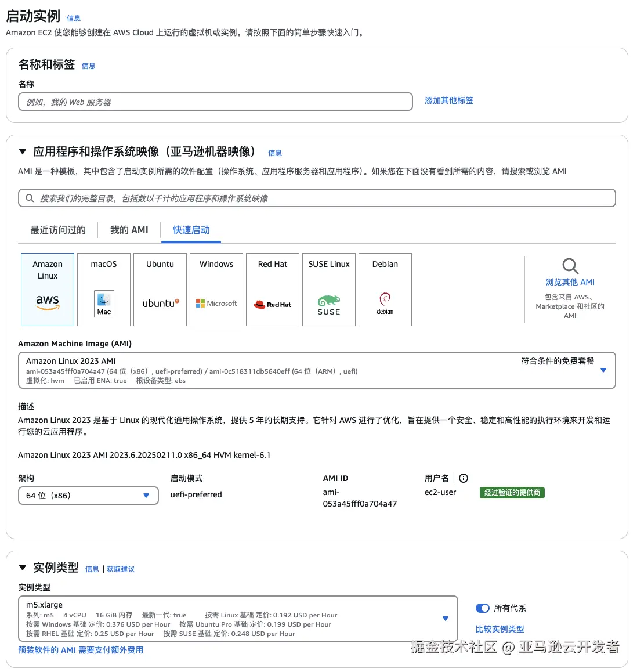The height and width of the screenshot is (672, 637).
Task: Focus the 名称 input field
Action: pos(215,102)
